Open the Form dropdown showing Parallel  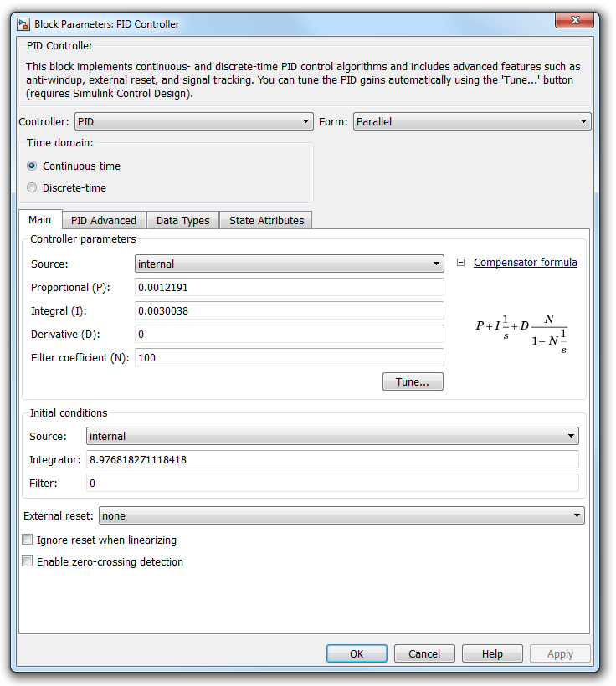pyautogui.click(x=472, y=121)
